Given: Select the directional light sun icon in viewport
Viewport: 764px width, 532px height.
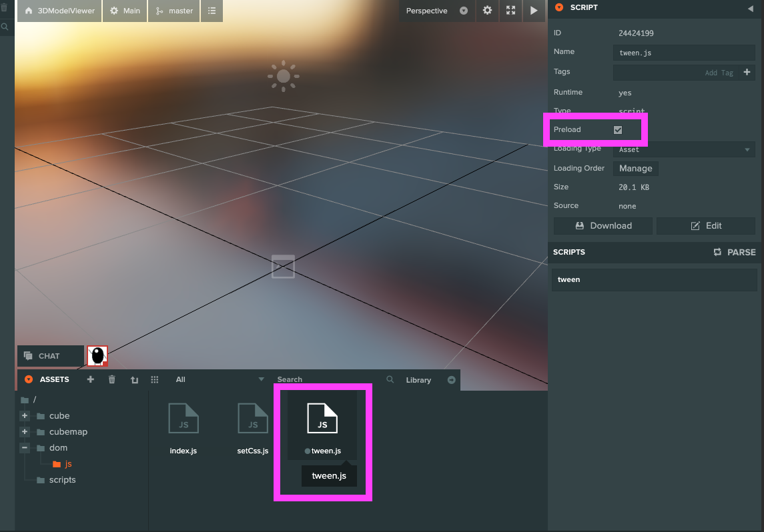Looking at the screenshot, I should (283, 76).
